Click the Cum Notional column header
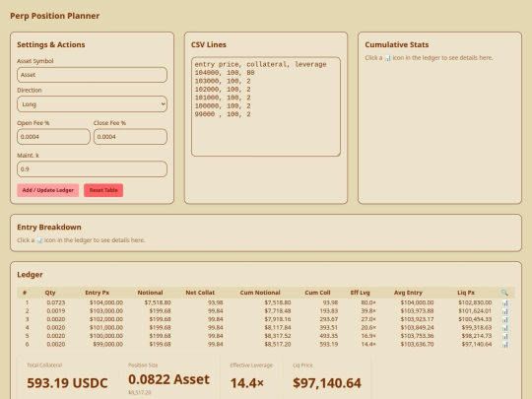The height and width of the screenshot is (399, 532). [x=260, y=293]
